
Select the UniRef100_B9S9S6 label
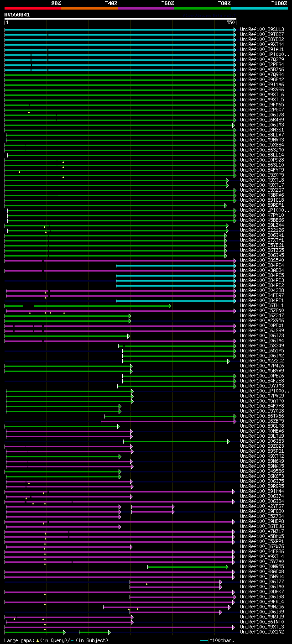(x=262, y=89)
